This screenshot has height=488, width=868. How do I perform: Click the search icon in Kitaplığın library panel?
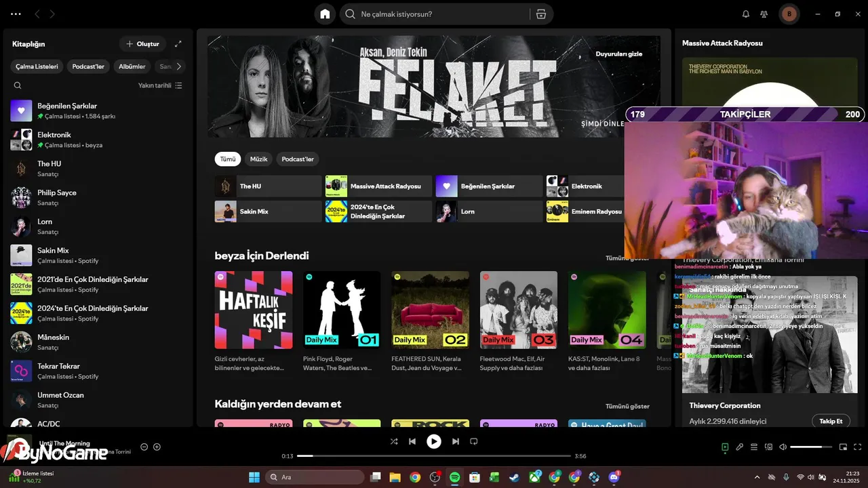18,85
